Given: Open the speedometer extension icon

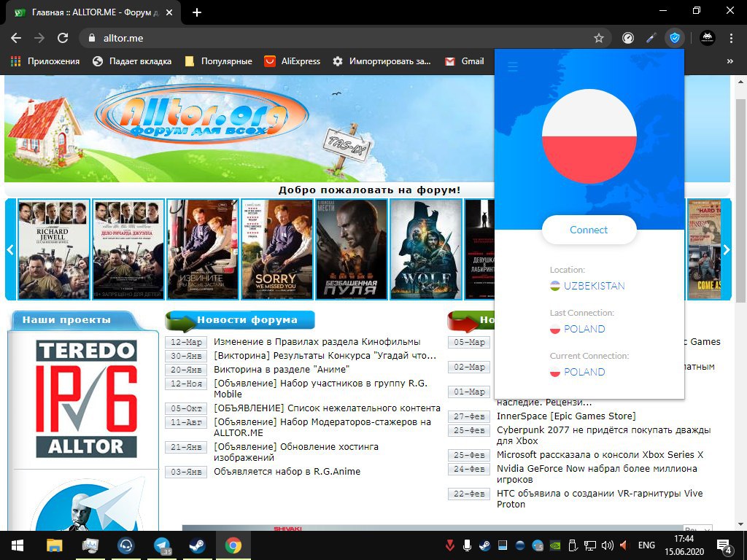Looking at the screenshot, I should point(628,38).
